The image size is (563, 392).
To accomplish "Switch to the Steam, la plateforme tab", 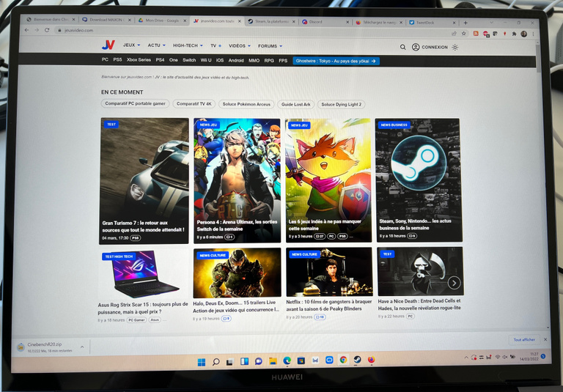I will (x=271, y=21).
